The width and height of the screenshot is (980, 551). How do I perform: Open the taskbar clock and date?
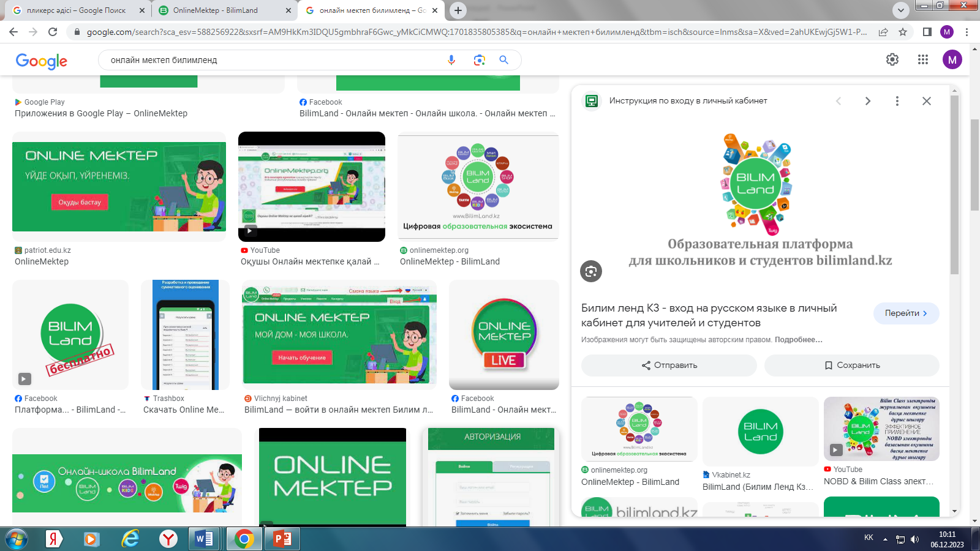click(x=947, y=539)
